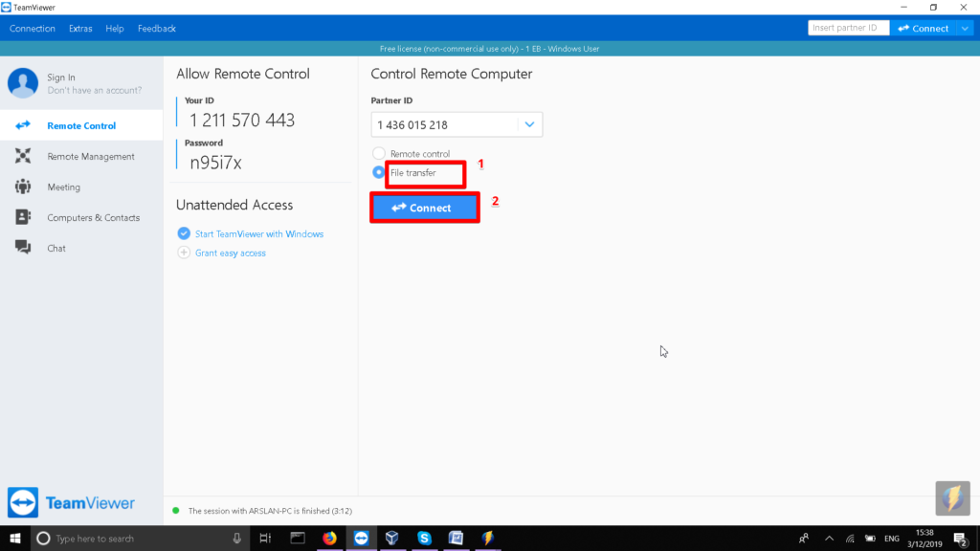Focus the Insert partner ID box
The image size is (980, 551).
pos(848,28)
